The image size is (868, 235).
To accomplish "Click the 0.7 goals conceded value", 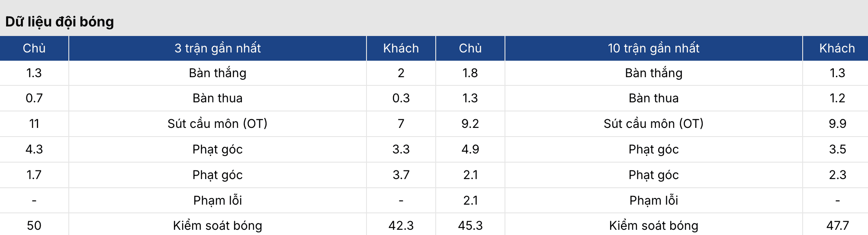I will [x=34, y=98].
